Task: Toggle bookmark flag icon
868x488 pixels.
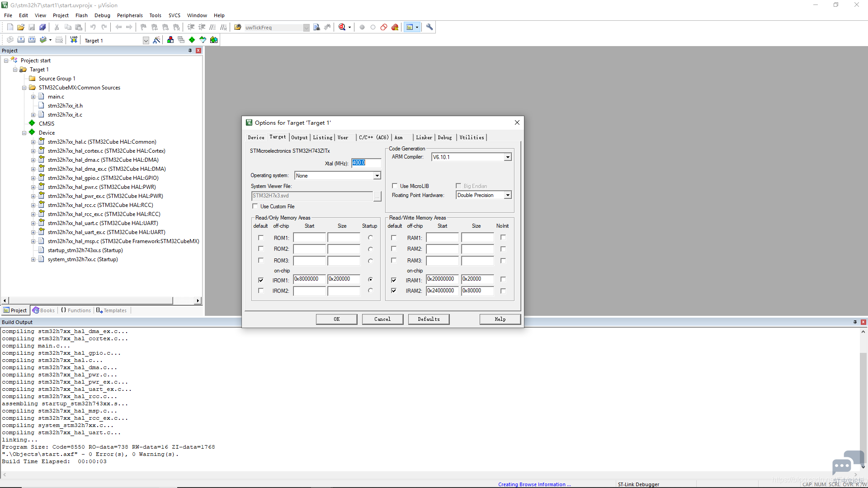Action: pos(143,27)
